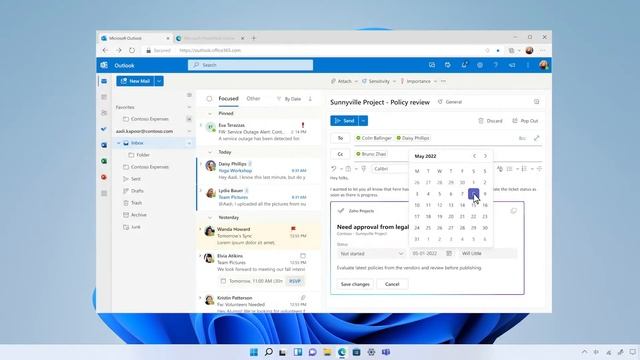Open Microsoft Edge from the taskbar
Image resolution: width=640 pixels, height=360 pixels.
tap(342, 352)
